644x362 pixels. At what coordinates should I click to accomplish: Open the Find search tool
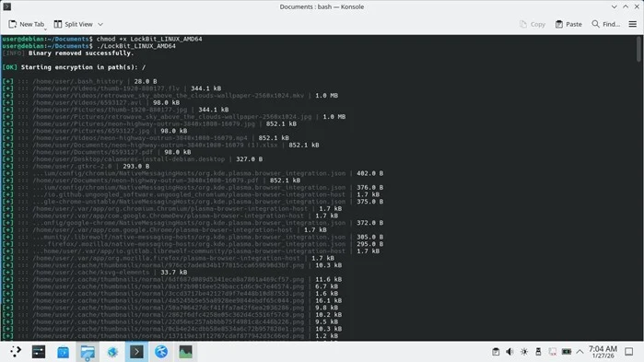point(606,24)
